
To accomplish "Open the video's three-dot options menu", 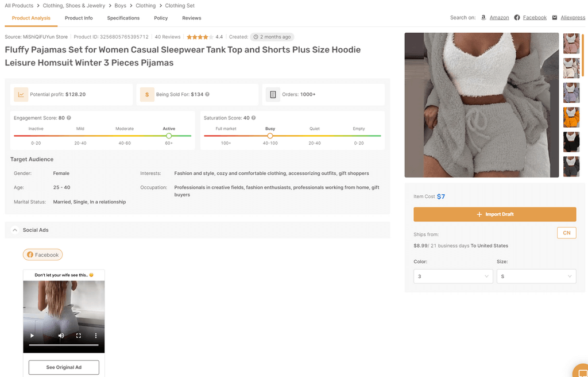I will click(x=95, y=336).
